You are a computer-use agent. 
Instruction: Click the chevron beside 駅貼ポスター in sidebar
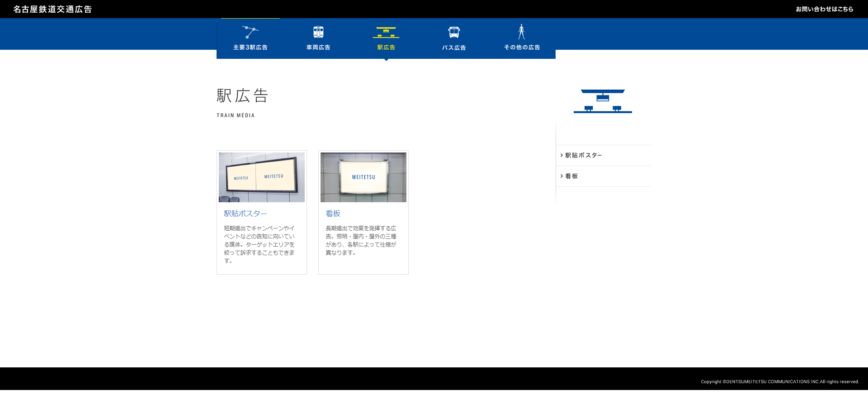click(561, 155)
